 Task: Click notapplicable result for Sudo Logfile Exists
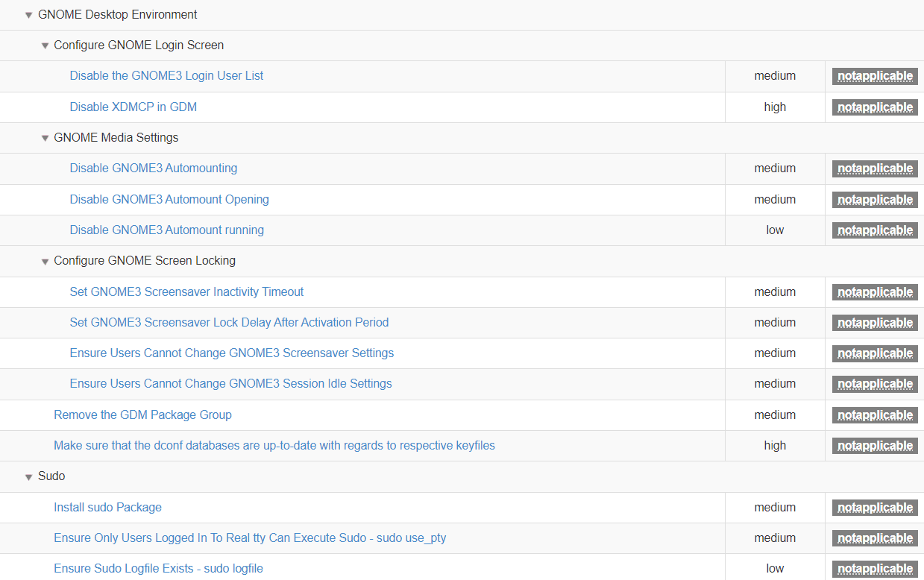pyautogui.click(x=875, y=569)
